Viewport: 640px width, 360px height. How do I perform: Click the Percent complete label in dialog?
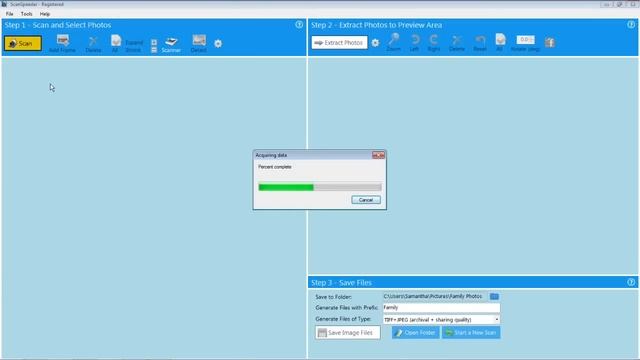pyautogui.click(x=275, y=167)
